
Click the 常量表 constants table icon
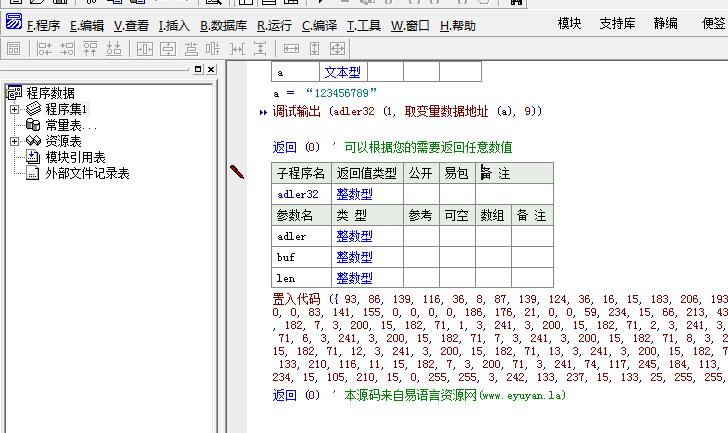(33, 126)
